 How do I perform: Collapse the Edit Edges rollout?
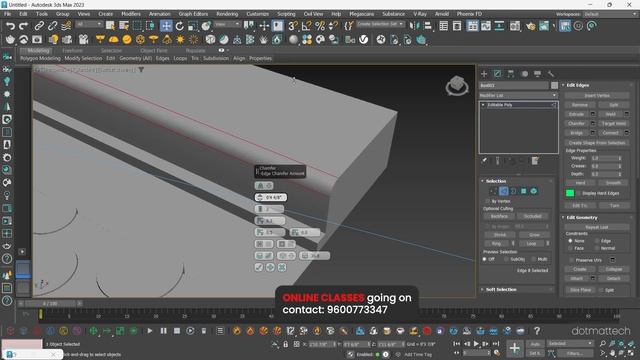[x=578, y=85]
